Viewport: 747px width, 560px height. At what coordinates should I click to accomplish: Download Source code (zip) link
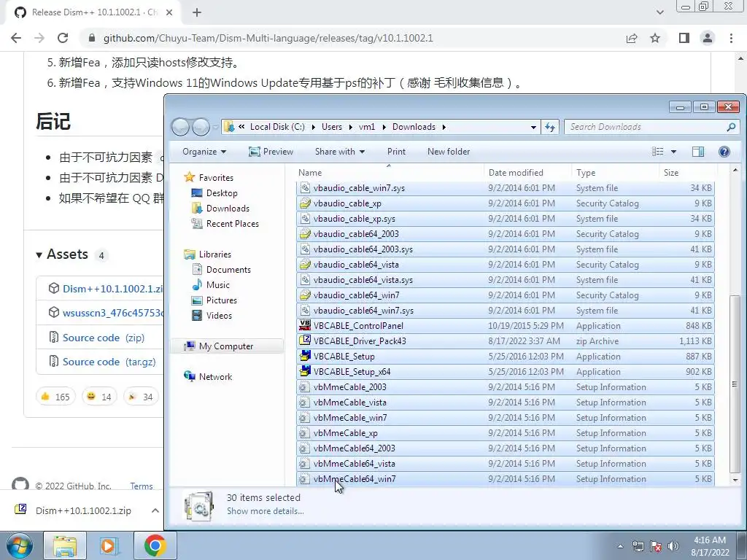tap(104, 338)
